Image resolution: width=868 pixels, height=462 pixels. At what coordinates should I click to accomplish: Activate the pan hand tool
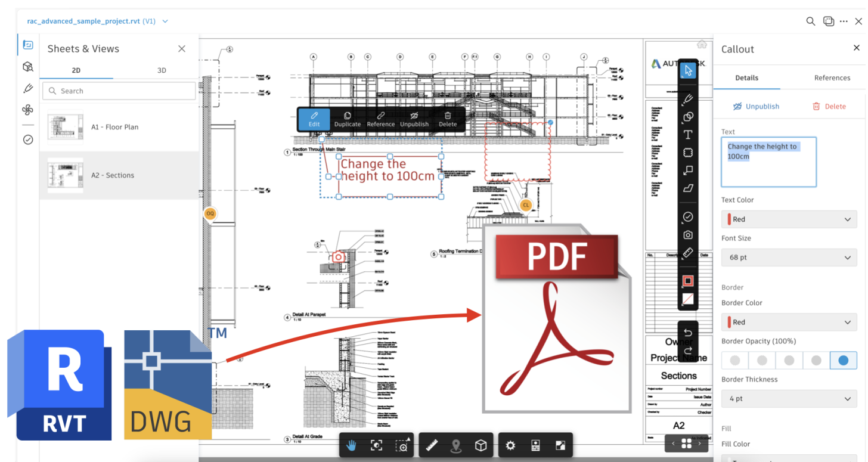click(351, 445)
